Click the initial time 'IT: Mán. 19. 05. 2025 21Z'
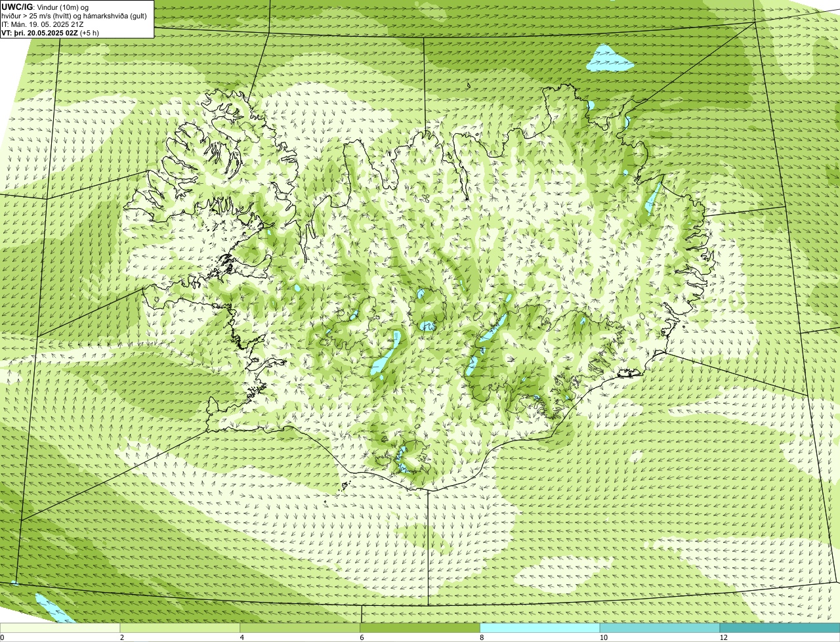The height and width of the screenshot is (642, 840). click(43, 24)
